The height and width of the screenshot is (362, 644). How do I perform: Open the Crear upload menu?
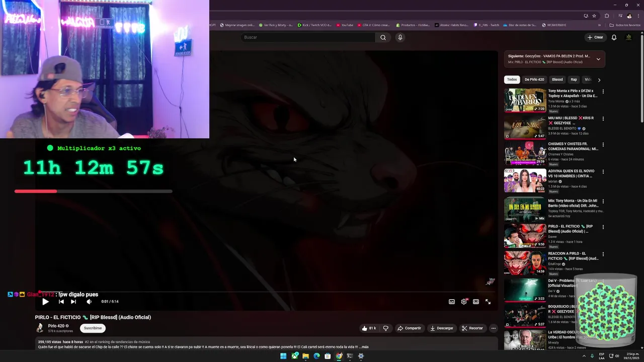595,37
